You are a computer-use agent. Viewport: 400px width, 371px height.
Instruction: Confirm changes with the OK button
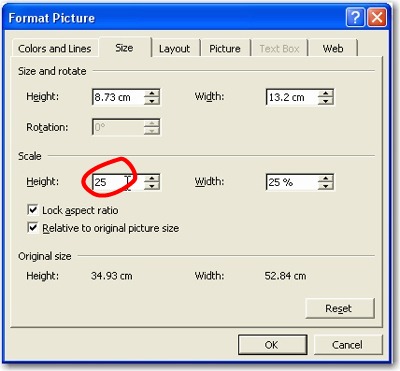pos(272,345)
